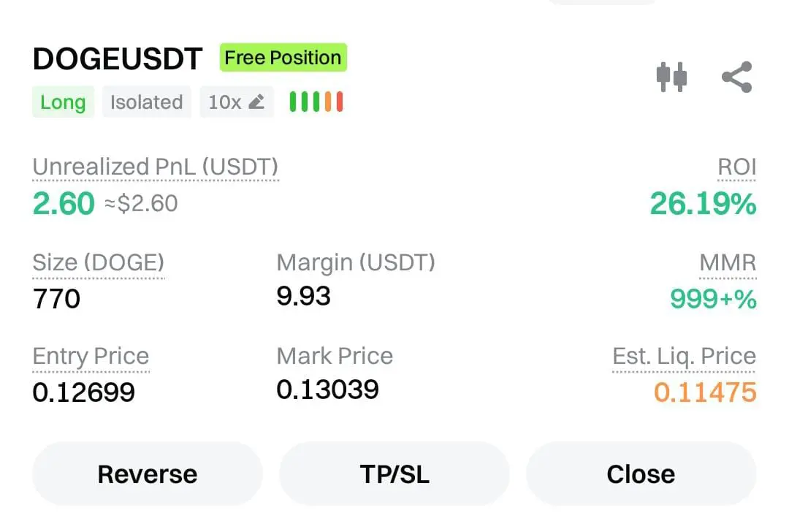Screen dimensions: 789x532
Task: Open the DOGEUSDT pair title
Action: (118, 60)
